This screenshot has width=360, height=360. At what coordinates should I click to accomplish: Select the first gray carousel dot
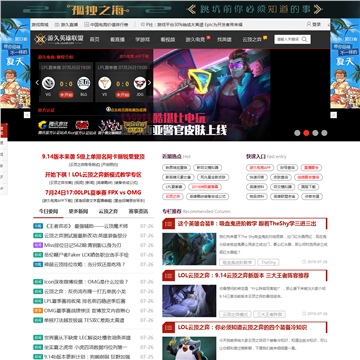coord(297,133)
